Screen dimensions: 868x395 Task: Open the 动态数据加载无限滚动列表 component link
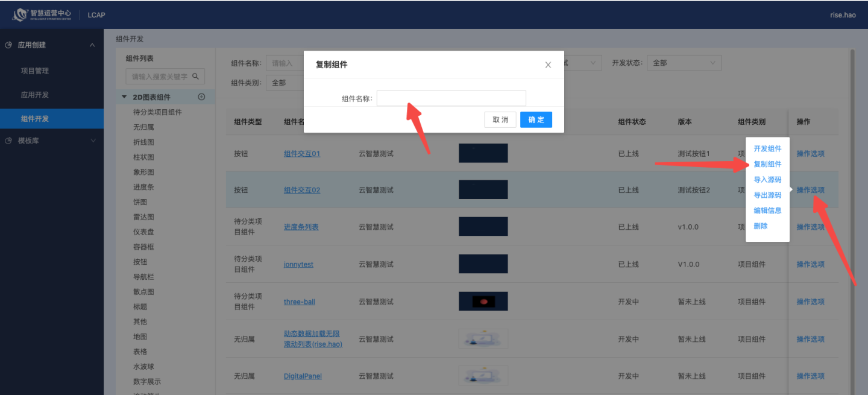pyautogui.click(x=313, y=339)
